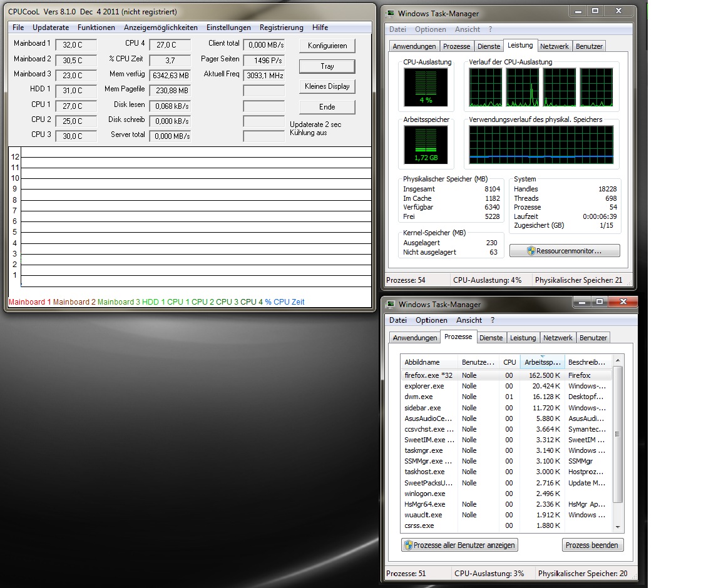
Task: Click the lower Task-Manager title bar icon
Action: 391,304
